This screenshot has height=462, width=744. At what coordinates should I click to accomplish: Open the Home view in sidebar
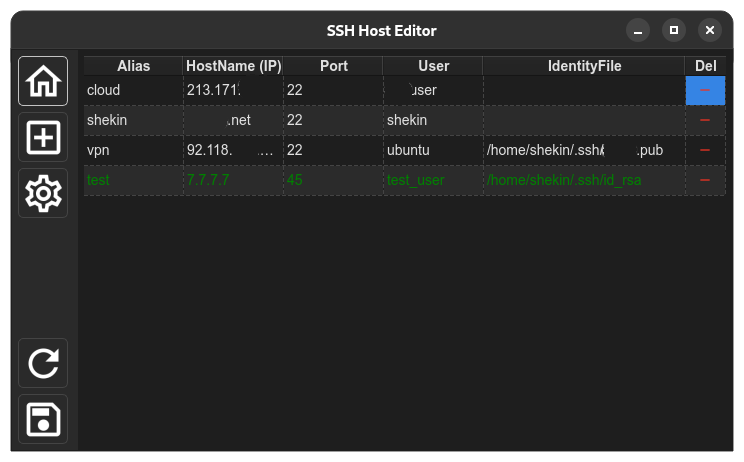43,81
